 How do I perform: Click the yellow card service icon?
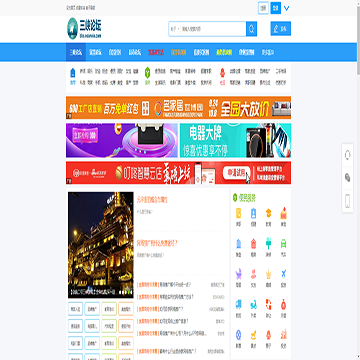click(239, 213)
